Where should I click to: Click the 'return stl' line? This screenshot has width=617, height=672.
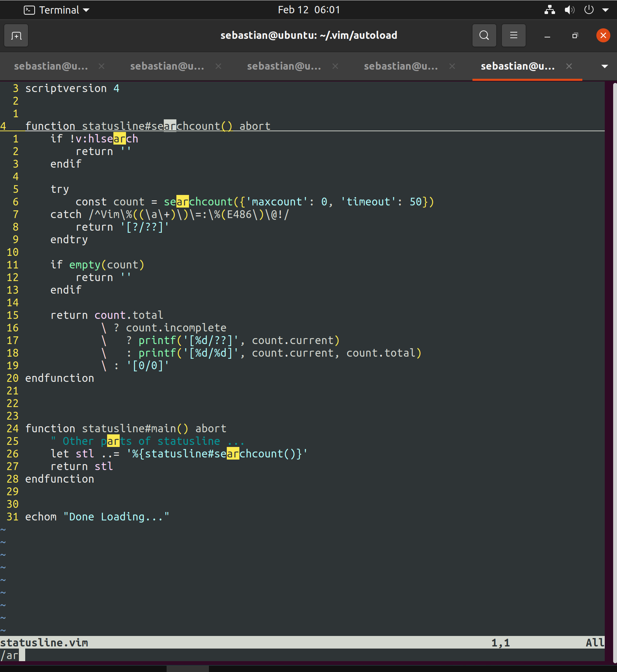pos(82,467)
